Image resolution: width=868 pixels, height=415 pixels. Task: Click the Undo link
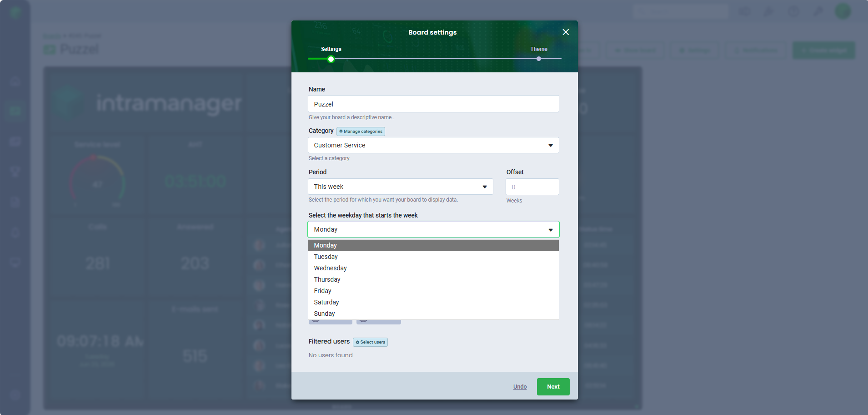tap(520, 387)
